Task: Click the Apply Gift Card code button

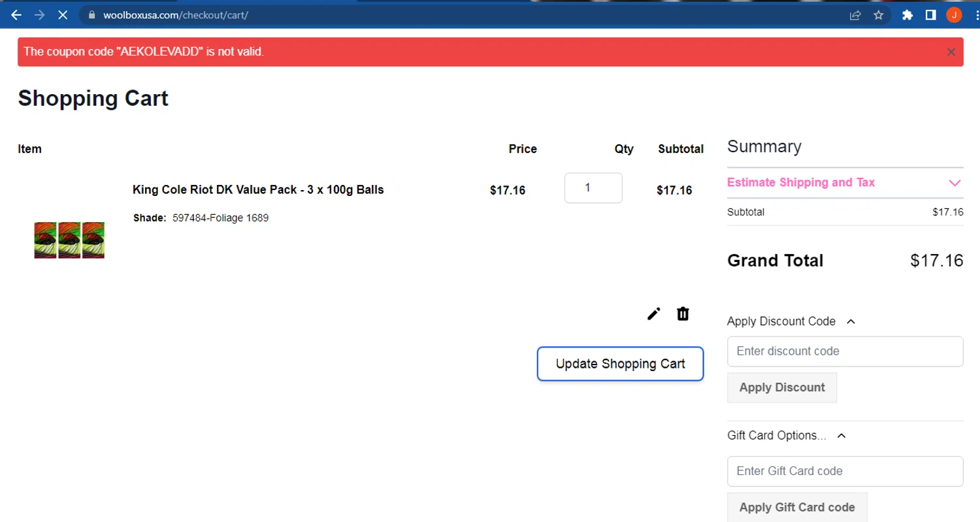Action: [x=797, y=508]
